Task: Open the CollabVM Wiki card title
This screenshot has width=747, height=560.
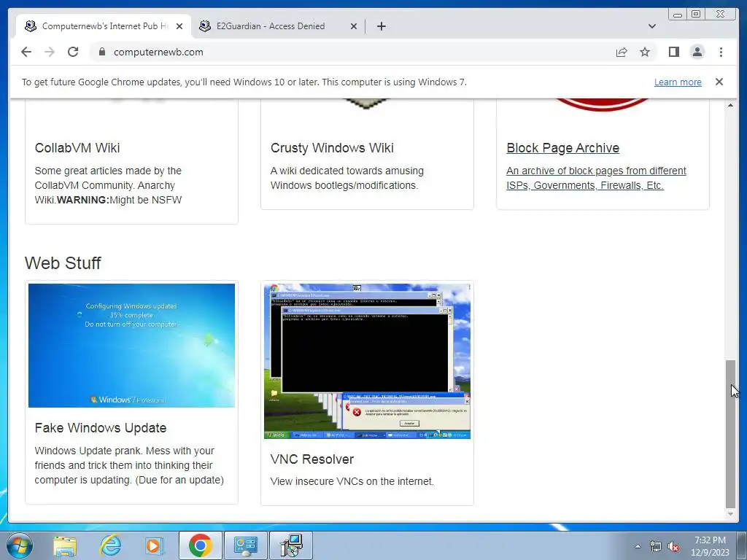Action: click(x=77, y=147)
